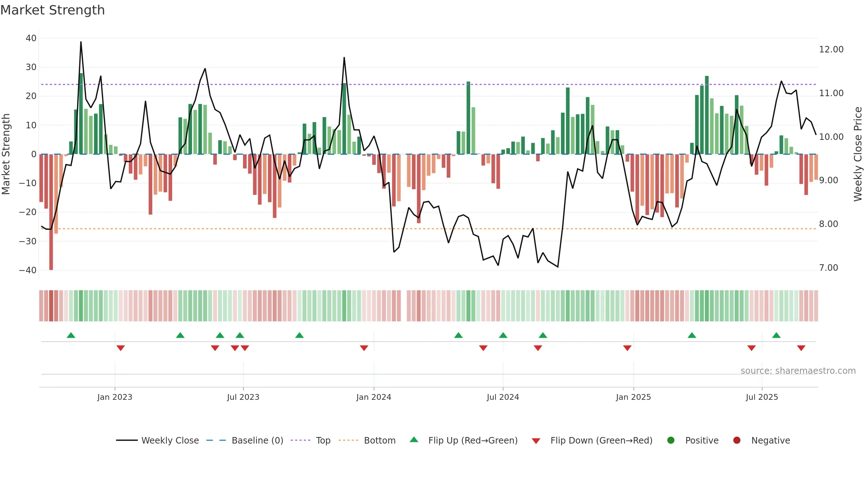
Task: Toggle the Flip Up (Red→Green) legend label
Action: tap(473, 440)
